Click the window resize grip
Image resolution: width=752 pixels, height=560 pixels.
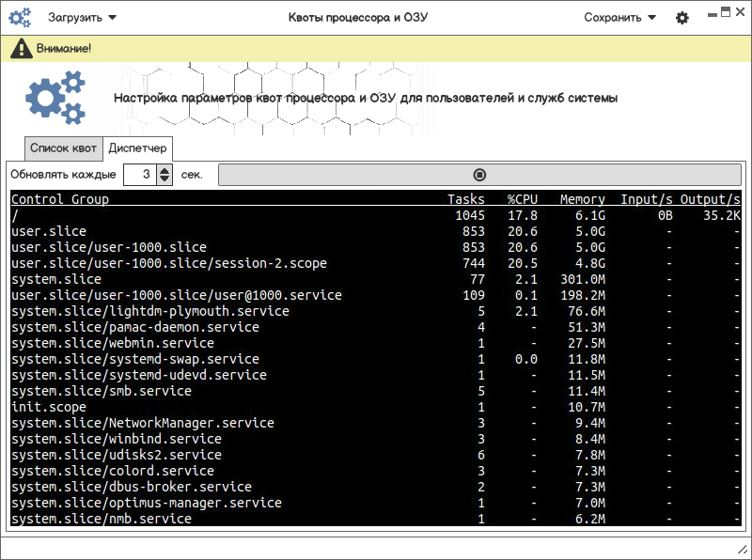point(742,550)
